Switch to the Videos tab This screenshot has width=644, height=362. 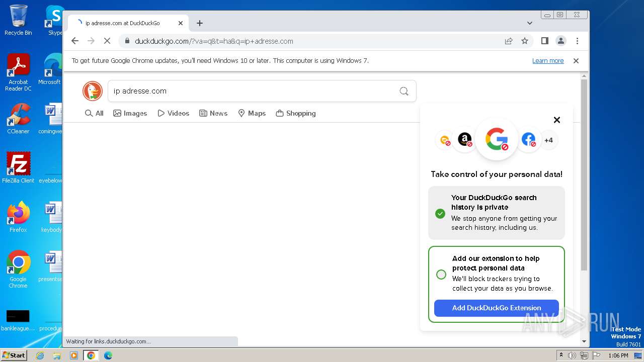[173, 113]
